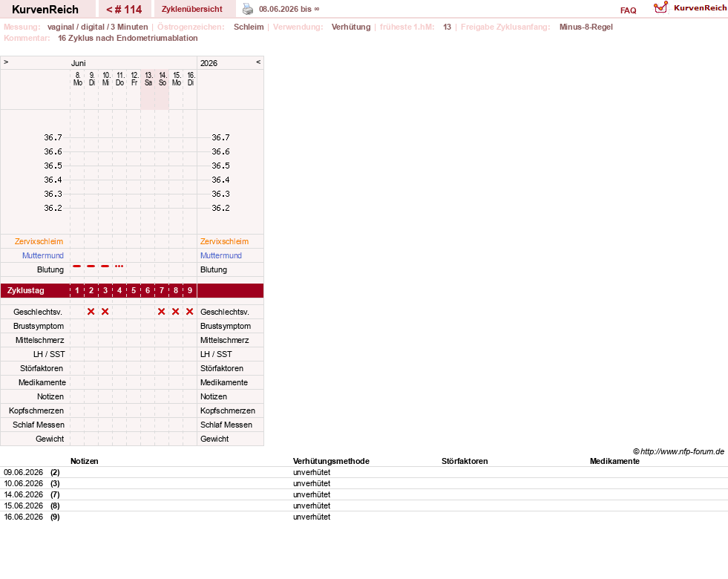The image size is (728, 579).
Task: Click notes row 14.06.2026 (7)
Action: 364,494
